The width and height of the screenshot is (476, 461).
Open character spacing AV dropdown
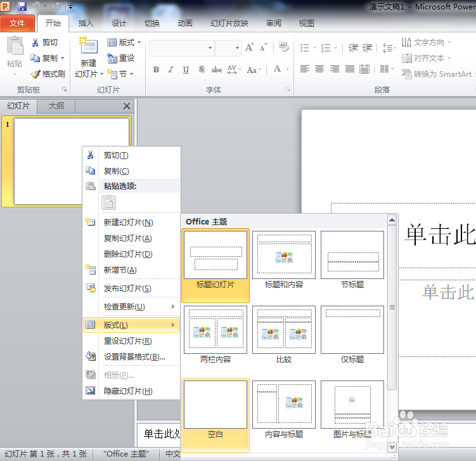pyautogui.click(x=235, y=70)
